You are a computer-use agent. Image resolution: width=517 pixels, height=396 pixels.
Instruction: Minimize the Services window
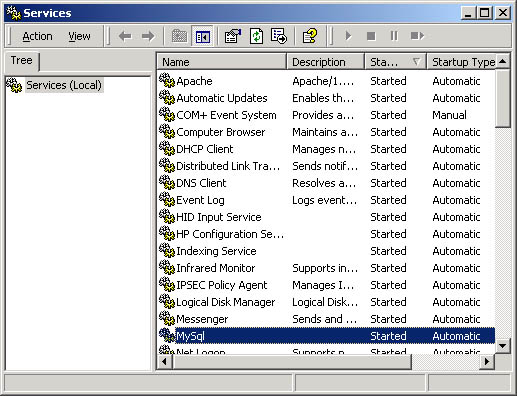point(469,13)
